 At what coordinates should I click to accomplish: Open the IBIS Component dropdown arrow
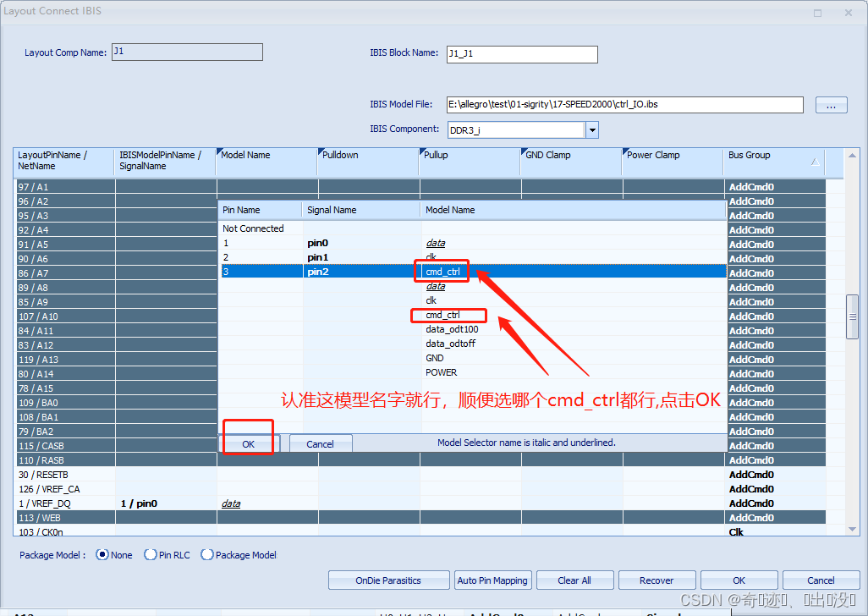593,131
